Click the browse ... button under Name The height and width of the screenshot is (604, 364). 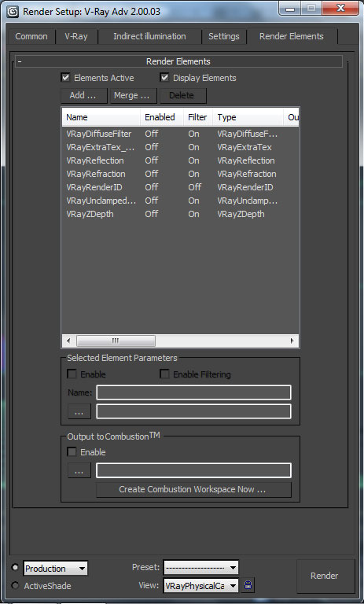coord(79,411)
